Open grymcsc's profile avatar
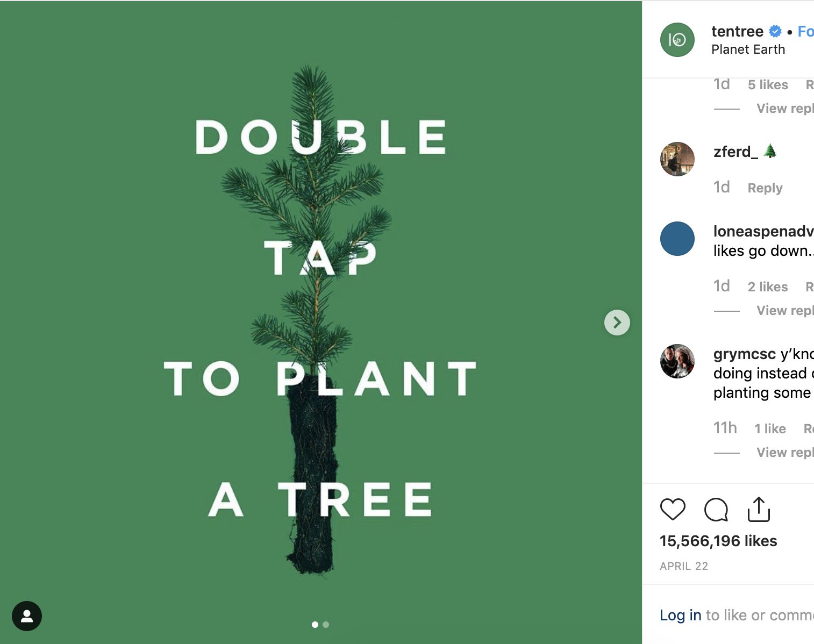This screenshot has width=814, height=644. [677, 361]
